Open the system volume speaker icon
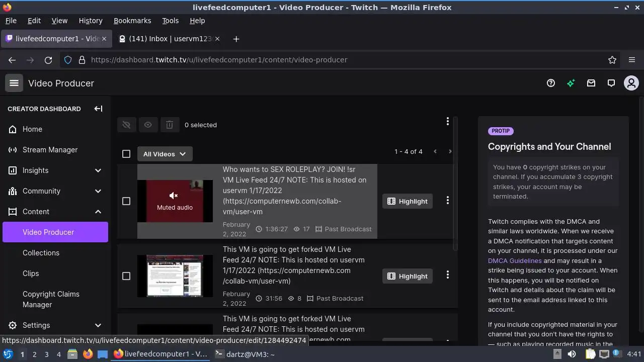This screenshot has width=644, height=362. click(572, 354)
